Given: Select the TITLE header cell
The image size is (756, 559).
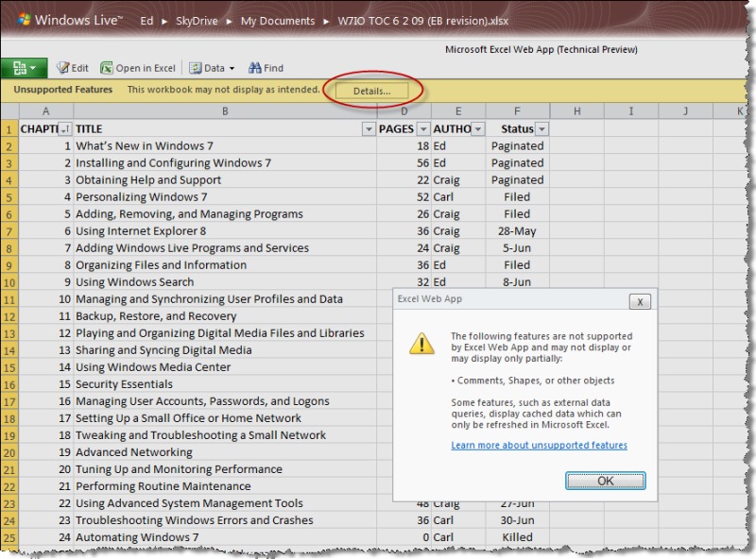Looking at the screenshot, I should [225, 129].
